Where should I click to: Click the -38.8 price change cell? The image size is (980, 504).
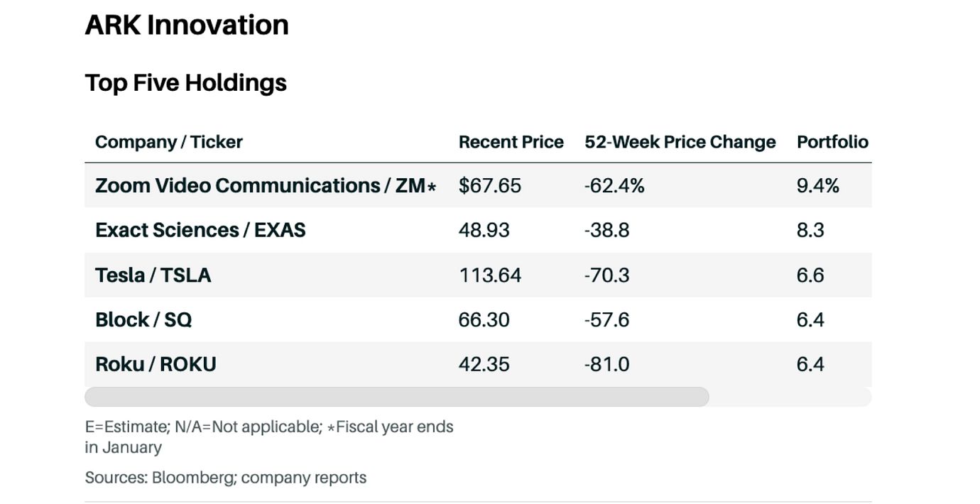pyautogui.click(x=606, y=231)
